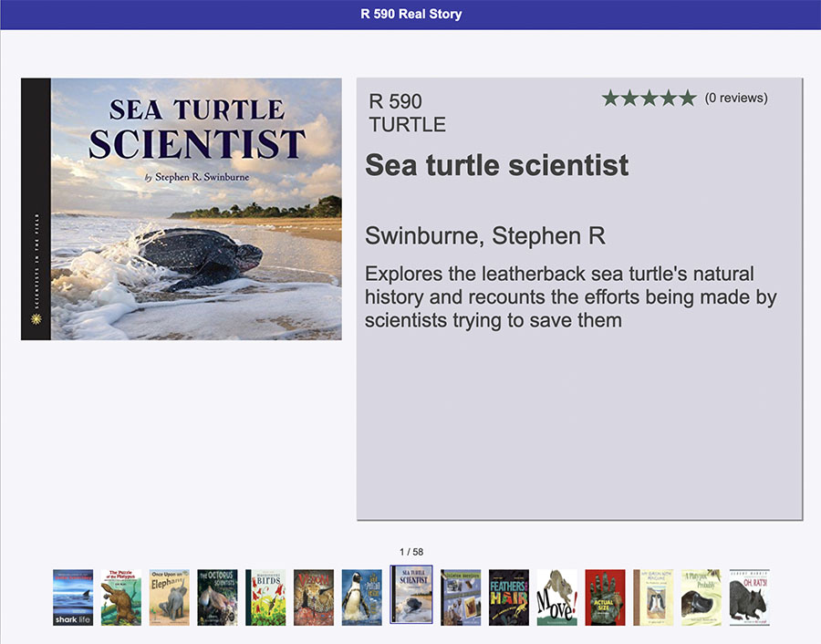Open The Octopus Scientists thumbnail
Viewport: 821px width, 644px height.
coord(217,597)
